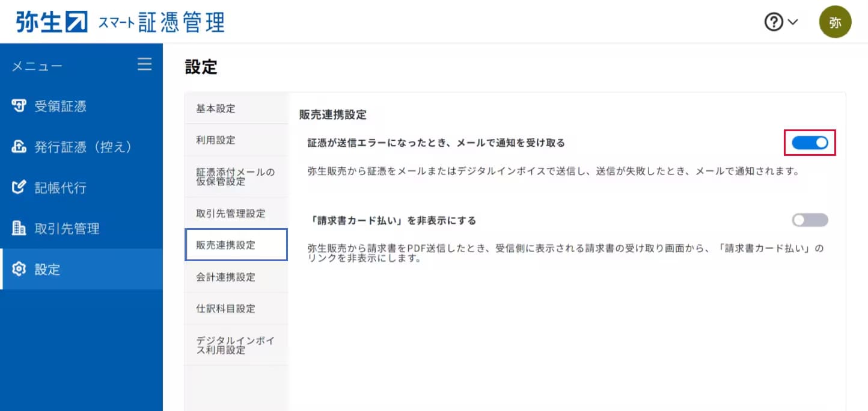868x411 pixels.
Task: Click the スマート証憑管理 header title
Action: [161, 22]
